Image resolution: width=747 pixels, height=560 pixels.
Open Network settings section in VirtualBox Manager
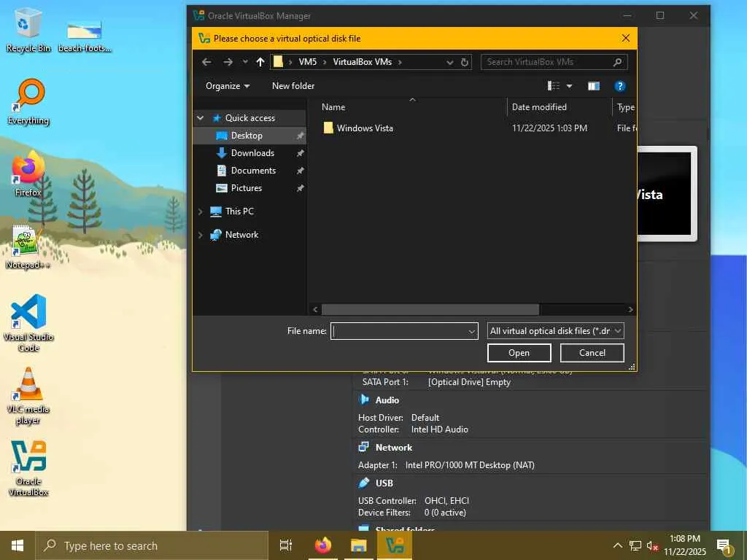point(393,447)
